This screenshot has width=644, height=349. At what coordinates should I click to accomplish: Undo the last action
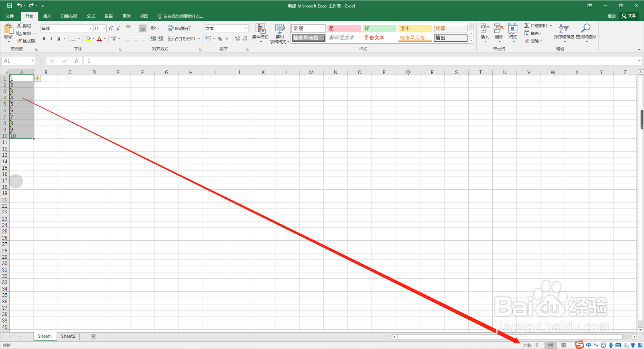click(19, 6)
